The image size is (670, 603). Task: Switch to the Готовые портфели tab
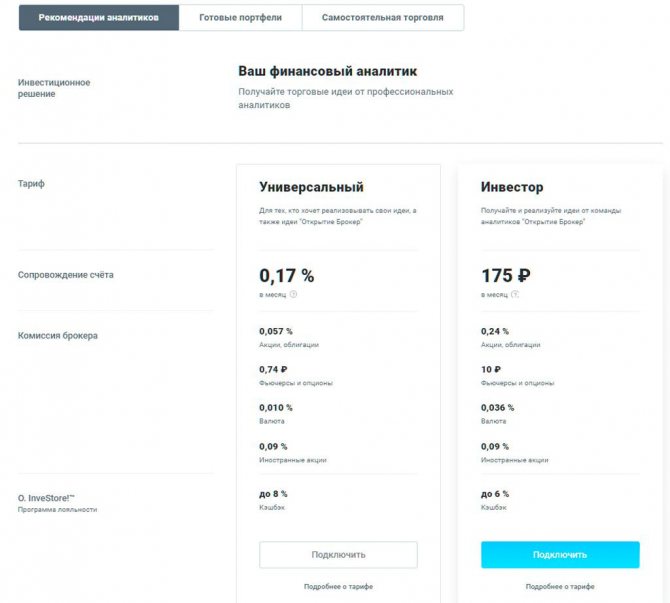coord(240,18)
